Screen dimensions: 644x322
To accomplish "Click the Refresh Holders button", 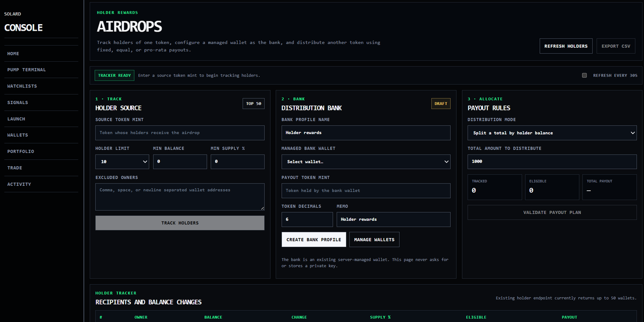I will [566, 46].
